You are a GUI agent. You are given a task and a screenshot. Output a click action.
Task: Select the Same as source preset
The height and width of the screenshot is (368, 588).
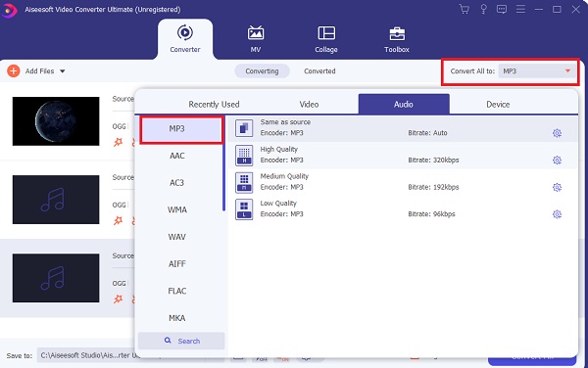403,128
